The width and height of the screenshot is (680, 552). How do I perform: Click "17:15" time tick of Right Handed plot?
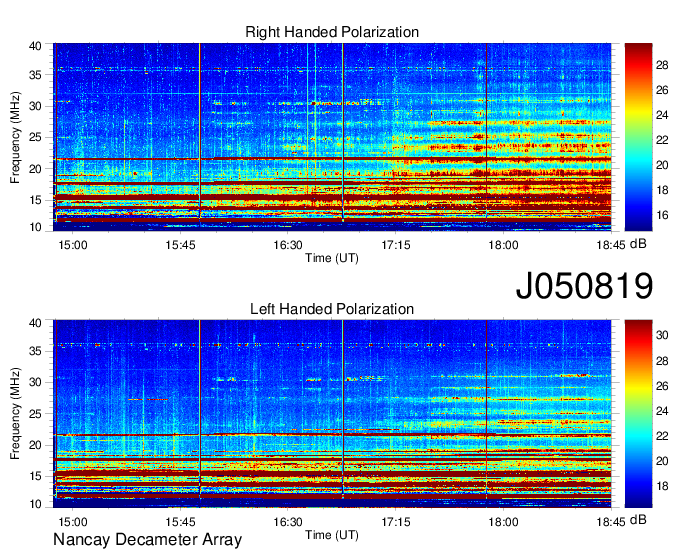pyautogui.click(x=396, y=245)
